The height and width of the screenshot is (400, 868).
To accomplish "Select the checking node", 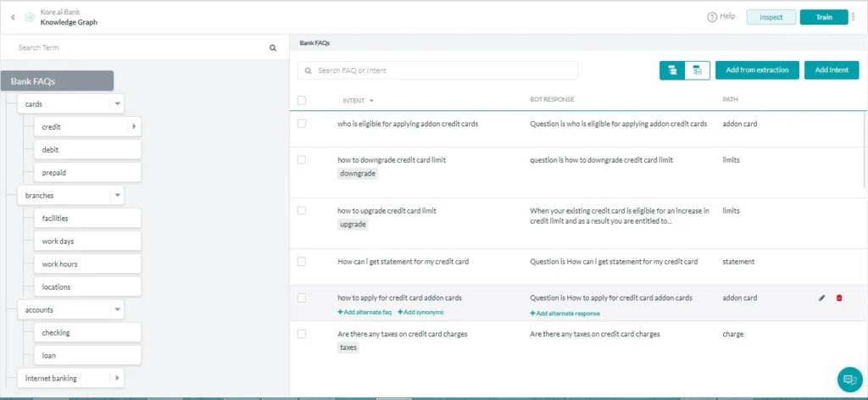I will tap(87, 332).
